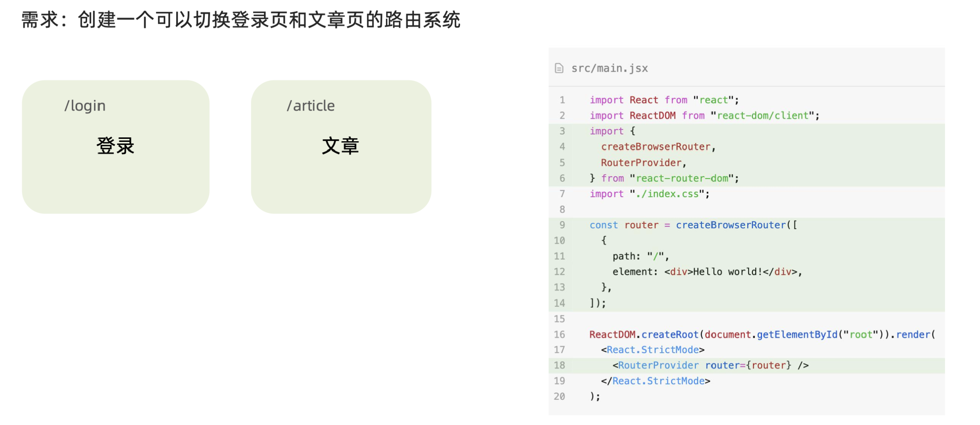Click line number 1 in the code gutter

(562, 100)
